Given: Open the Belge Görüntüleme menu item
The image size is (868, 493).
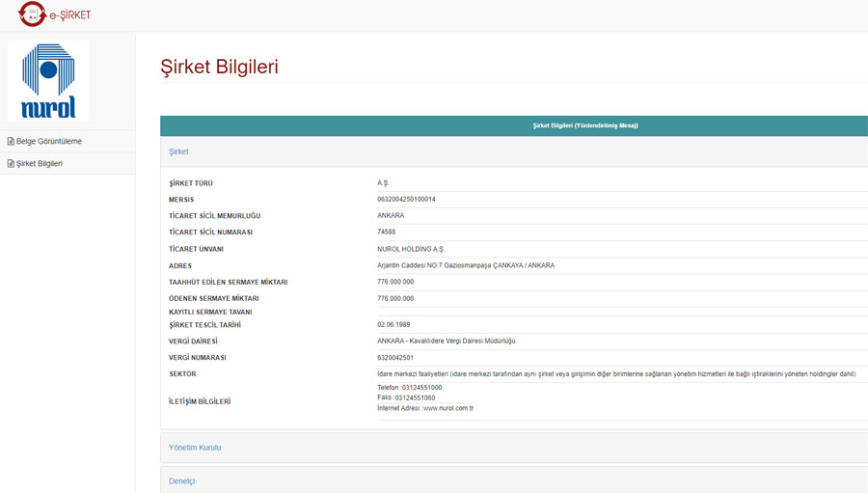Looking at the screenshot, I should click(68, 141).
